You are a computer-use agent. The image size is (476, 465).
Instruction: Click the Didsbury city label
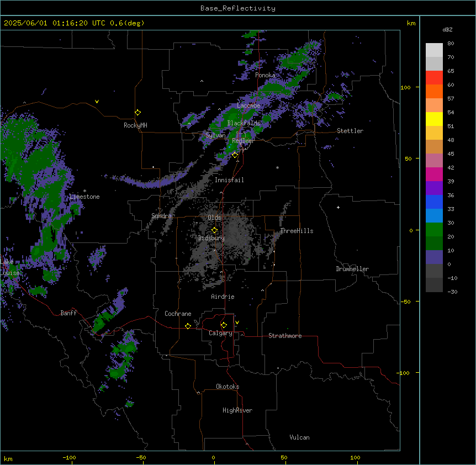[211, 238]
